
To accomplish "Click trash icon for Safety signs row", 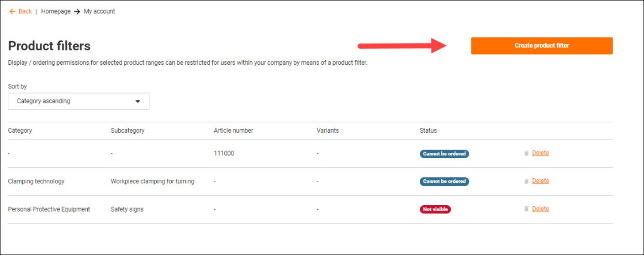I will pos(526,209).
